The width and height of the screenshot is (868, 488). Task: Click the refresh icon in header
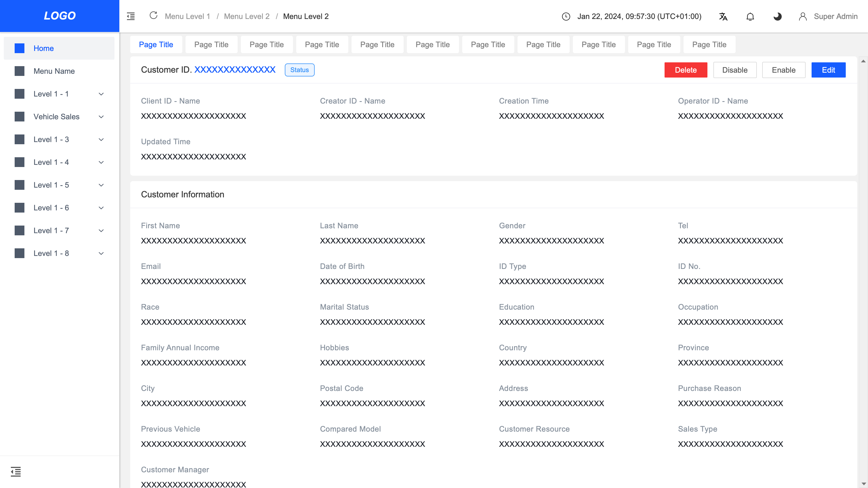pyautogui.click(x=153, y=15)
